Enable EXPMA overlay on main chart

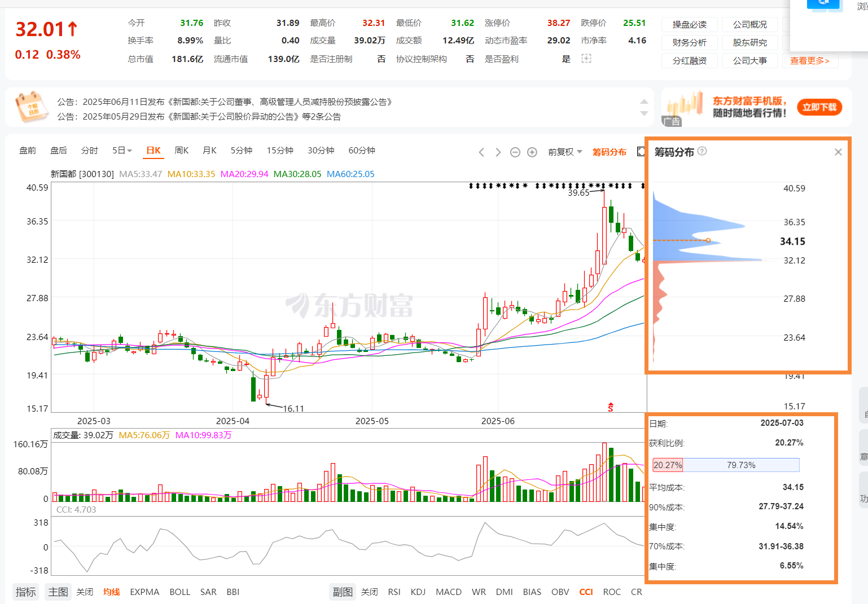coord(144,592)
